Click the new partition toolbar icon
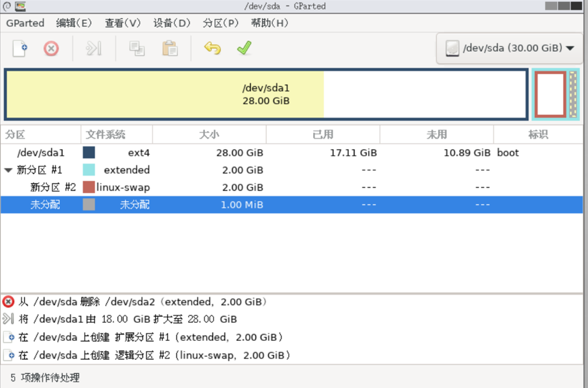 (x=20, y=49)
